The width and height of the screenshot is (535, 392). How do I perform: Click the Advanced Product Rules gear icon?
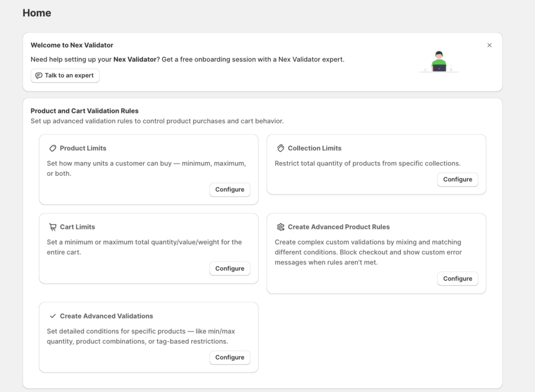coord(281,227)
